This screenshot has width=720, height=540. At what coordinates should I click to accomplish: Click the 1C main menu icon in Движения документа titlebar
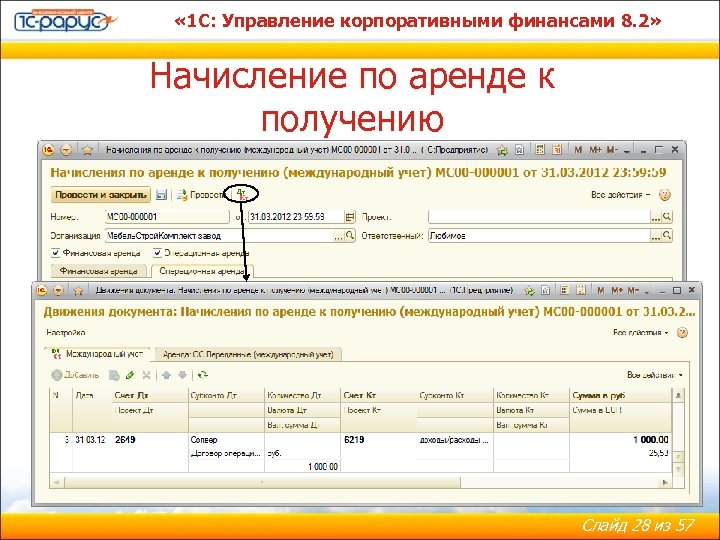[42, 290]
